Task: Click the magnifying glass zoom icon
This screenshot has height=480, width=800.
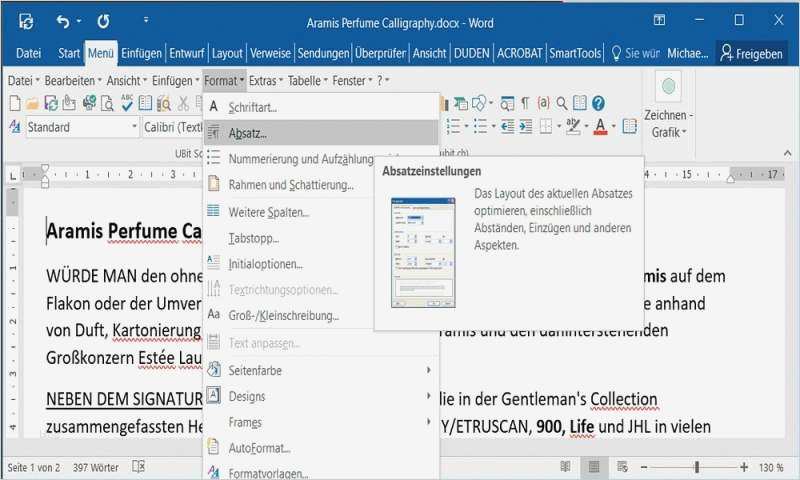Action: tap(562, 104)
